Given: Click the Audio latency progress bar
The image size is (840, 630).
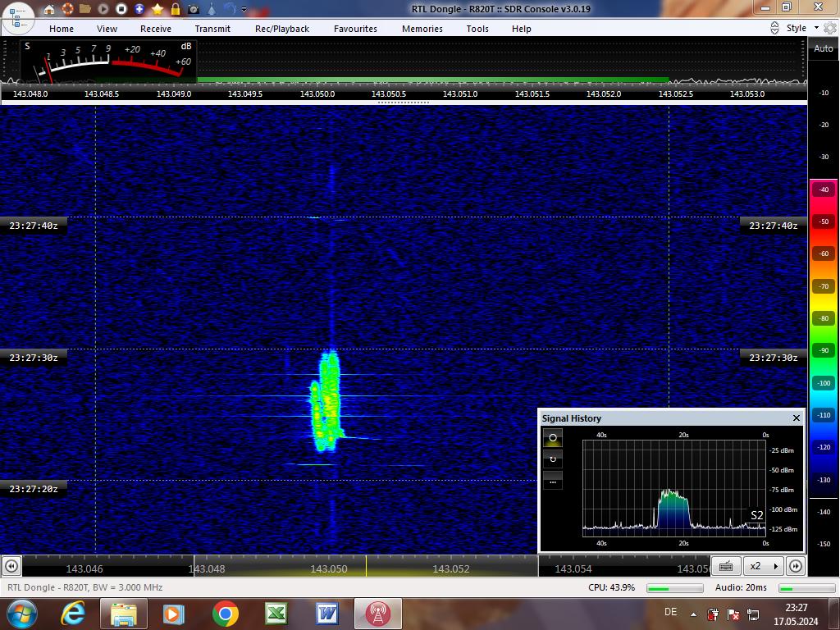Looking at the screenshot, I should click(x=807, y=588).
